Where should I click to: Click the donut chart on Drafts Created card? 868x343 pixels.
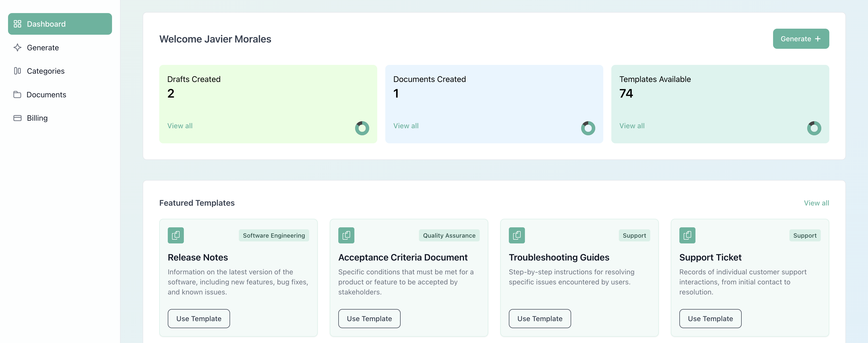[362, 128]
